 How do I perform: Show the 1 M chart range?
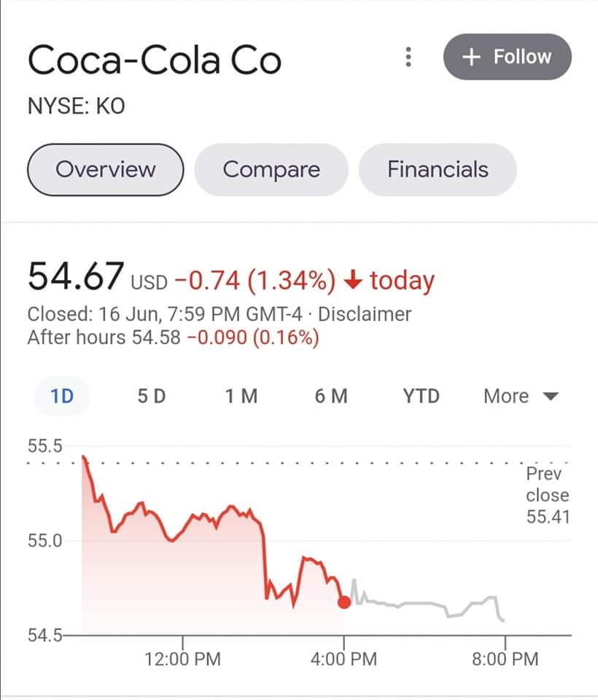pos(241,397)
